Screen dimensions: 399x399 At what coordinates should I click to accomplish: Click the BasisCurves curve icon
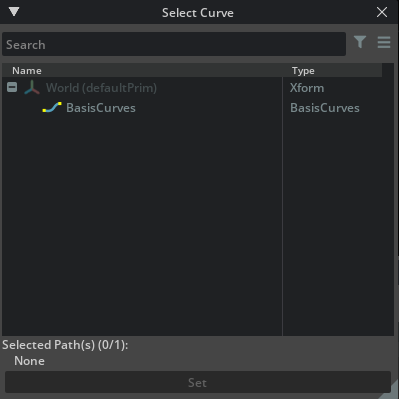(x=52, y=107)
